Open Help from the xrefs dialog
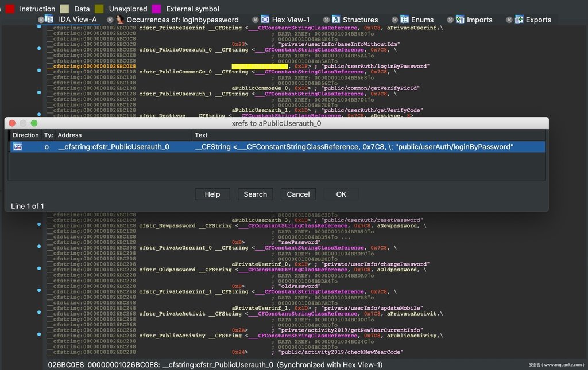The height and width of the screenshot is (370, 588). [x=212, y=194]
